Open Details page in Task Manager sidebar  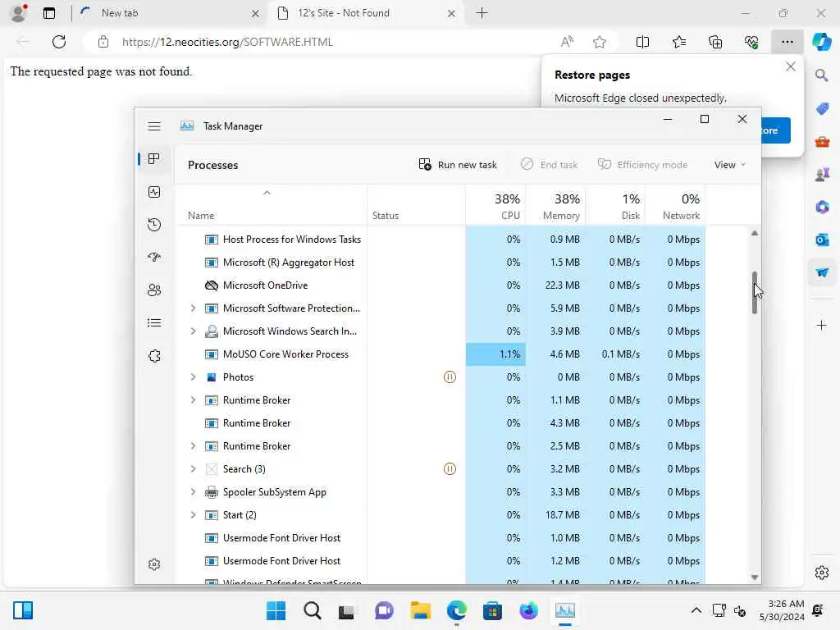154,322
